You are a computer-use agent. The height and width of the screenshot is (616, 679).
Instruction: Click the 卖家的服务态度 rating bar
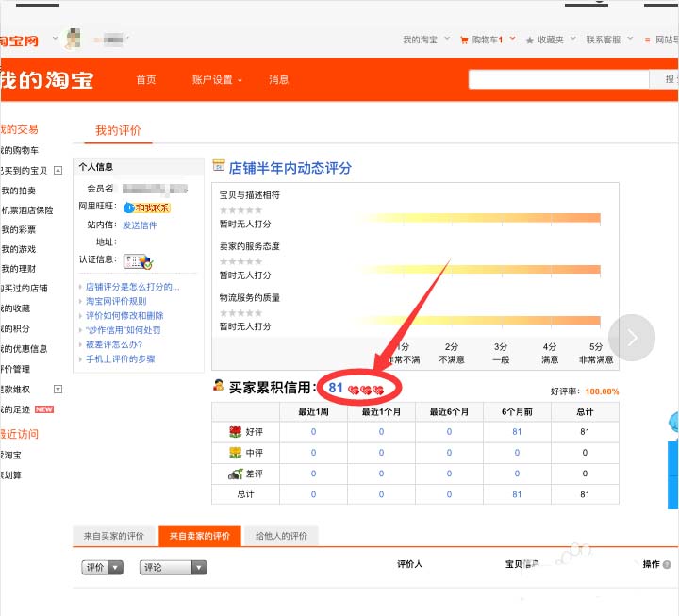click(x=478, y=270)
